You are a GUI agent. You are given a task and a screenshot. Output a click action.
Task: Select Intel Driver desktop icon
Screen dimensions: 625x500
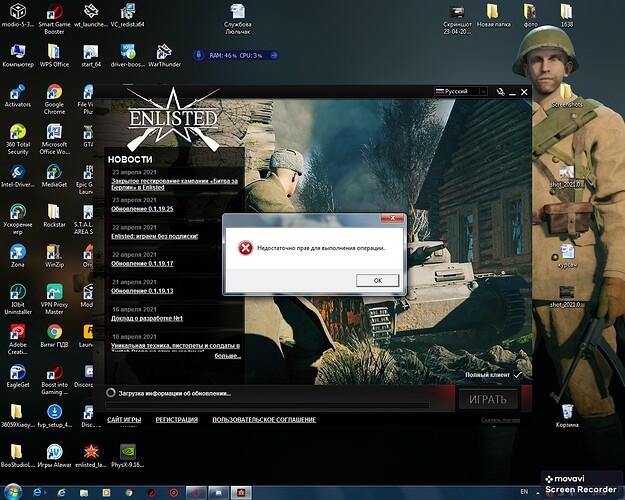click(18, 176)
